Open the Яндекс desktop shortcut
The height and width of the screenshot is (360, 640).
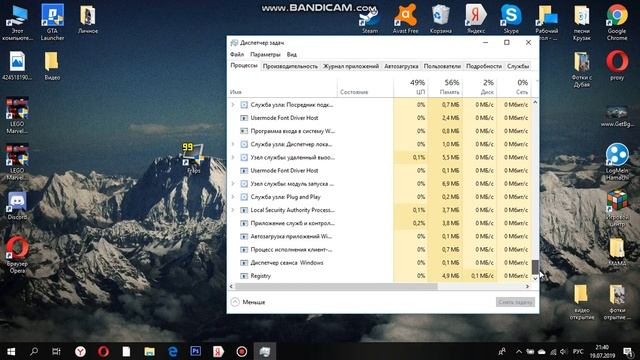pos(476,20)
